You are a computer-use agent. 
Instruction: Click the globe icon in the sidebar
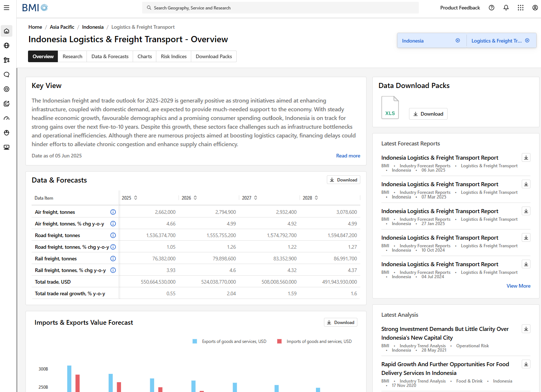click(x=7, y=45)
